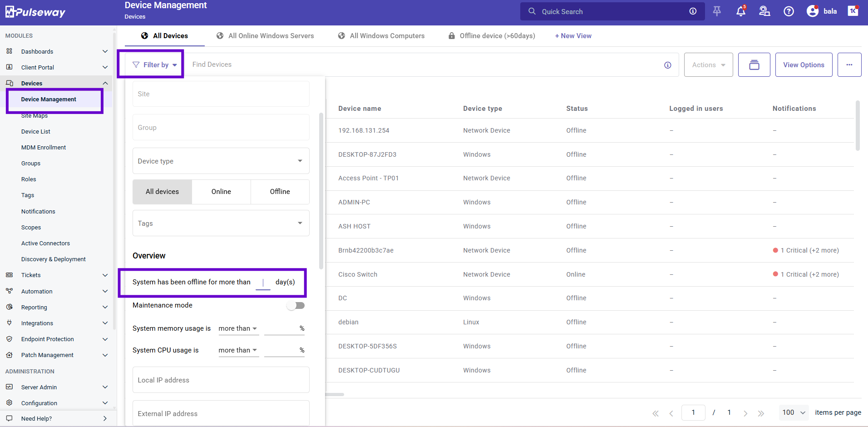Open the CPU usage 'more than' dropdown
The width and height of the screenshot is (868, 427).
(x=238, y=350)
